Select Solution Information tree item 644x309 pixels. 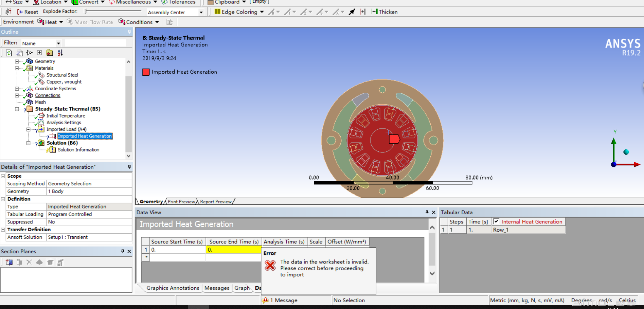78,150
